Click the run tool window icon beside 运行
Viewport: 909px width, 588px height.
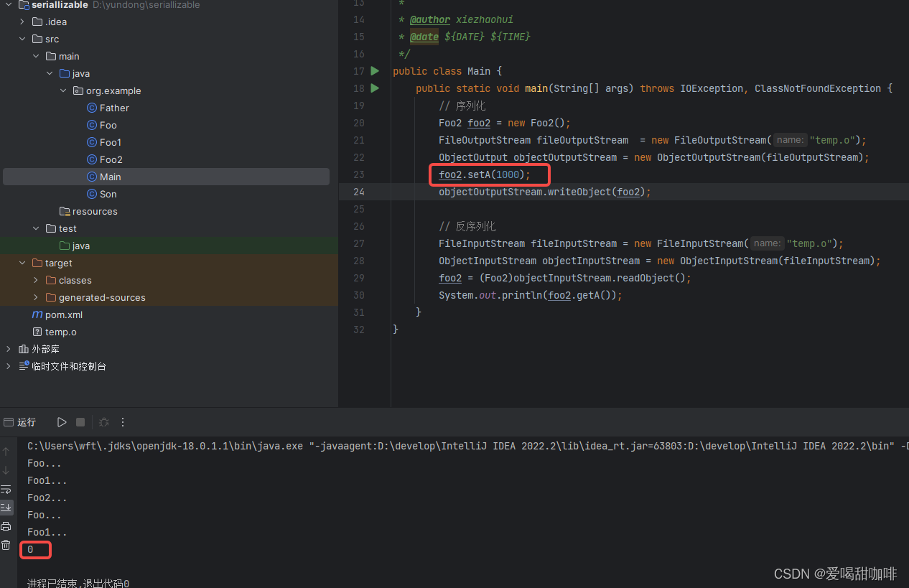point(8,422)
